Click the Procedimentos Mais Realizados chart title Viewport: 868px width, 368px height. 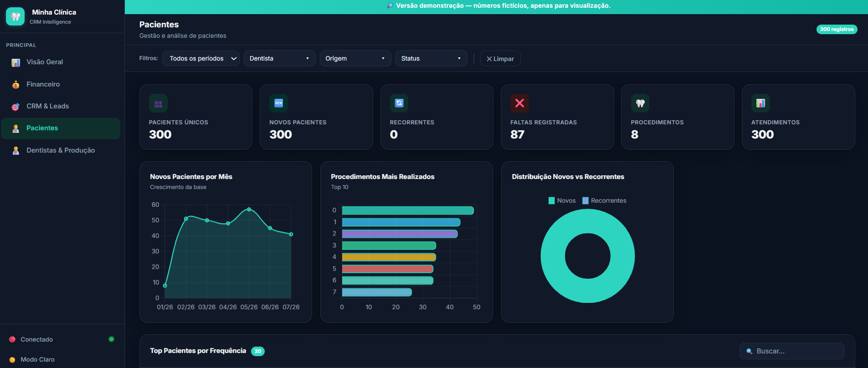pyautogui.click(x=383, y=177)
